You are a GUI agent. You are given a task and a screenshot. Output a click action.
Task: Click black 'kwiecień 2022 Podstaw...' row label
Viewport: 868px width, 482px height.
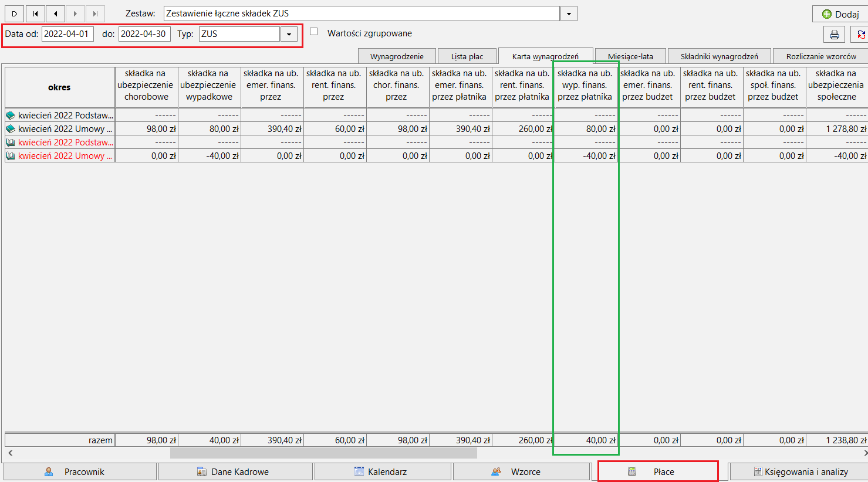(66, 116)
